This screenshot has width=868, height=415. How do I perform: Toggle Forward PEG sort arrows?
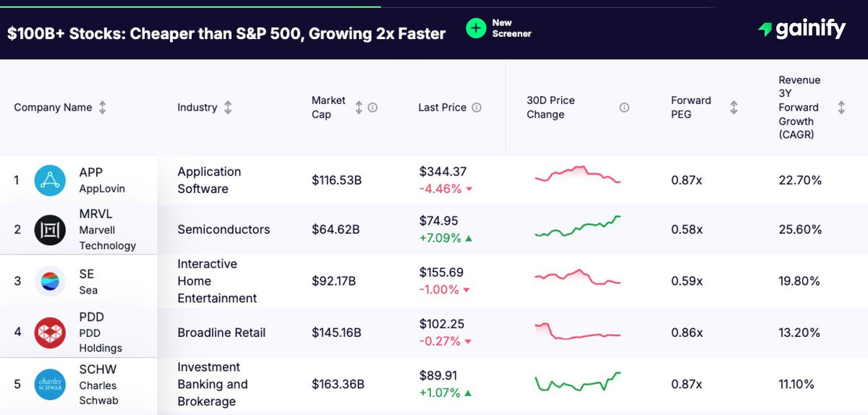pyautogui.click(x=733, y=108)
